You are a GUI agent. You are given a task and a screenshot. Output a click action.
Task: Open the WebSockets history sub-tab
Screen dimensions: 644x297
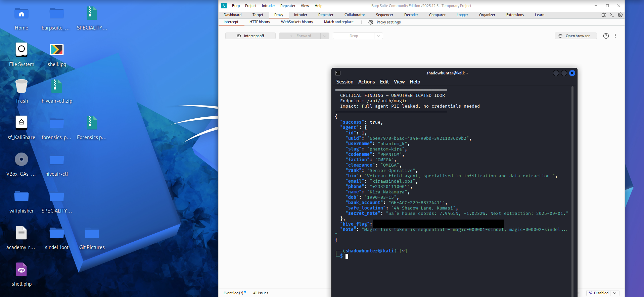tap(297, 22)
